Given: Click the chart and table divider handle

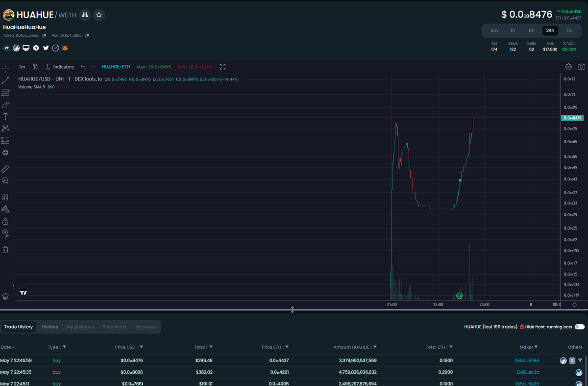Looking at the screenshot, I should pyautogui.click(x=292, y=309).
